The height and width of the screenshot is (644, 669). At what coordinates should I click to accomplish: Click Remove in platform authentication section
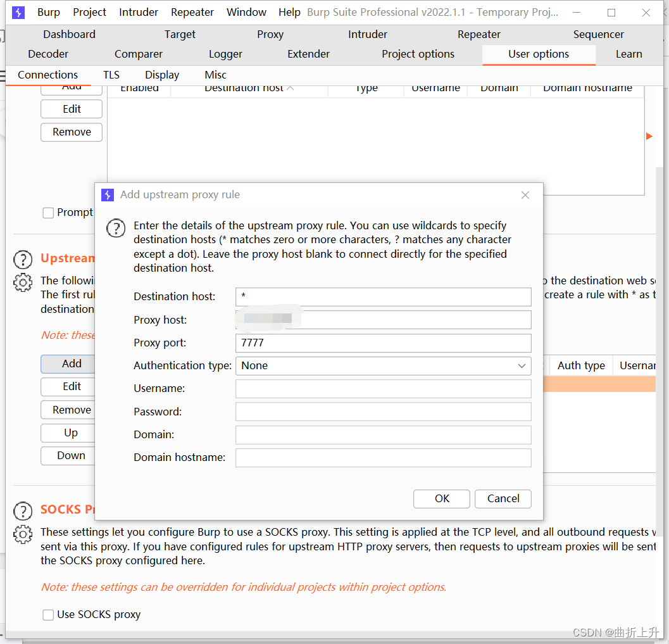72,132
